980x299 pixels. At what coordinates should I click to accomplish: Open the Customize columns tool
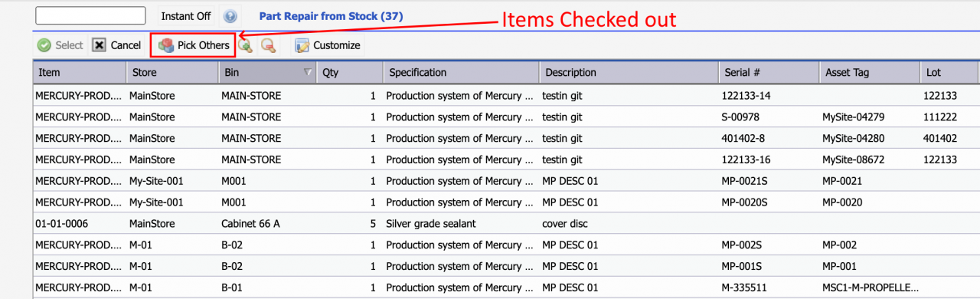click(x=327, y=45)
